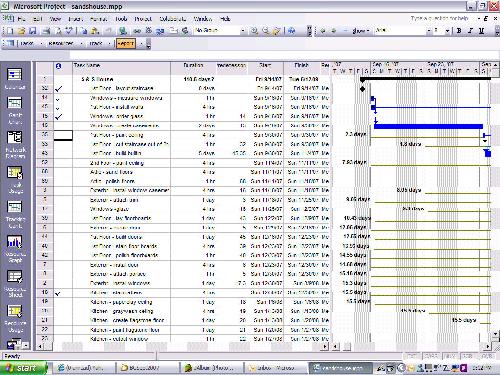Image resolution: width=500 pixels, height=375 pixels.
Task: Open the View menu
Action: click(x=55, y=19)
